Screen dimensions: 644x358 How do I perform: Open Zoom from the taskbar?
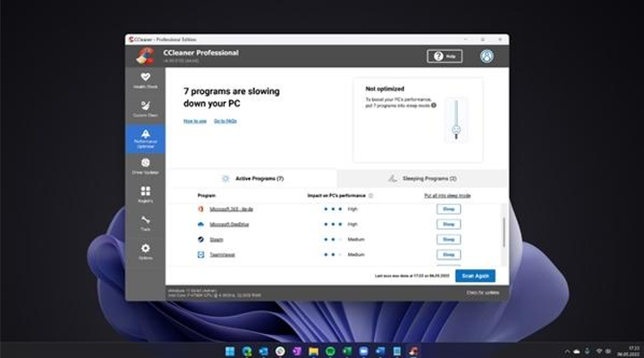coord(363,351)
